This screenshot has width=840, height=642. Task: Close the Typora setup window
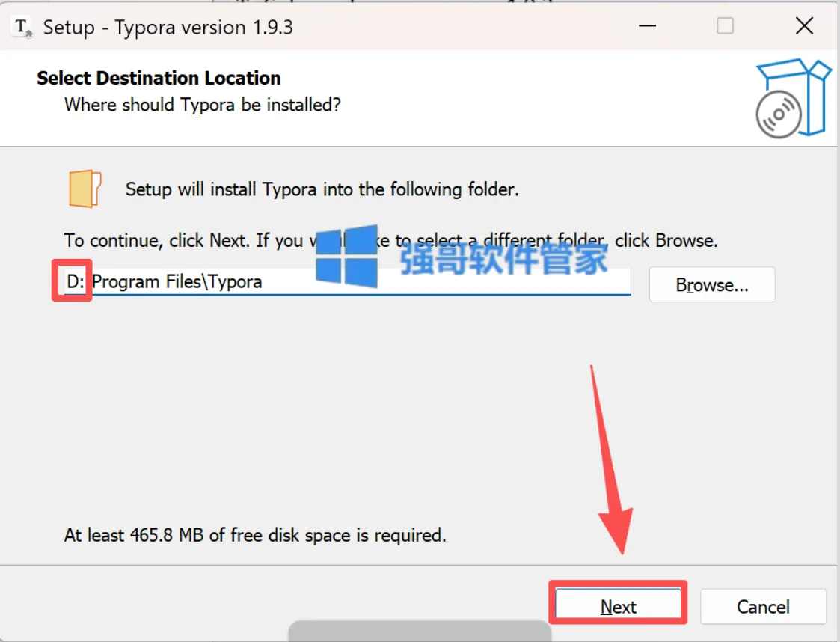804,25
